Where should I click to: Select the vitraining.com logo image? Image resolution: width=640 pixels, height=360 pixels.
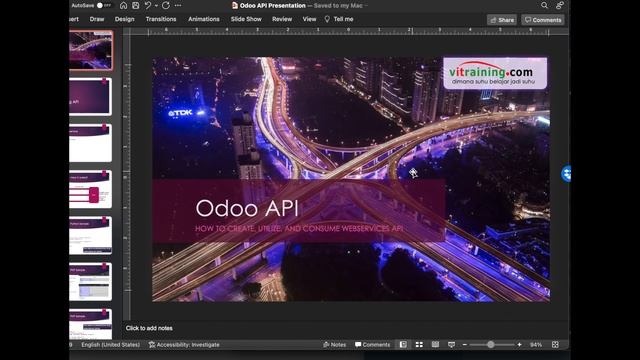click(495, 73)
